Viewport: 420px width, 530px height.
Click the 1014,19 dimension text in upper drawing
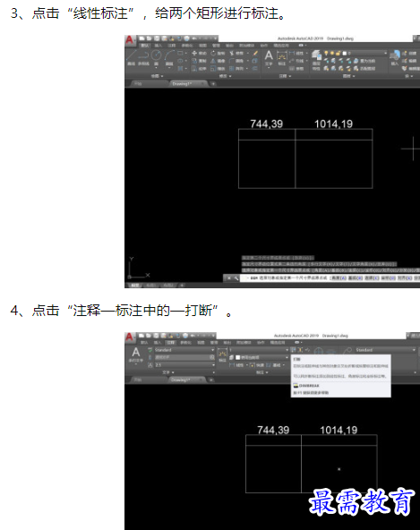(x=333, y=124)
